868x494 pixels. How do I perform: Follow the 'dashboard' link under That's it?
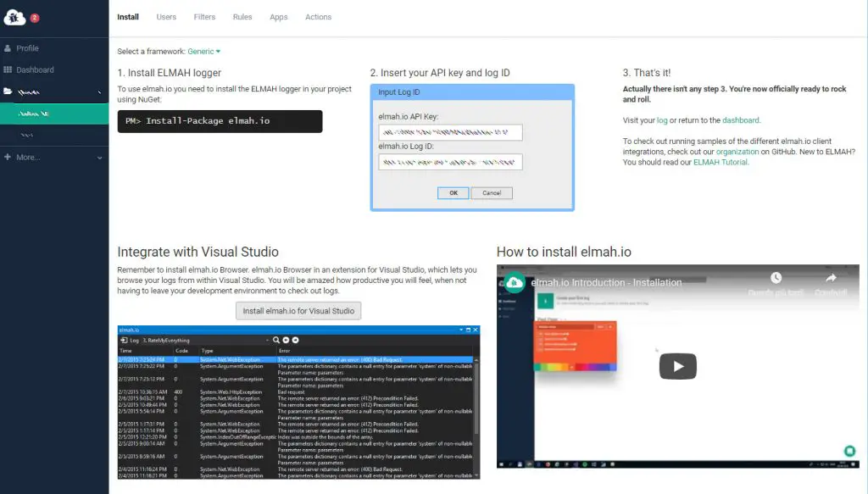coord(741,120)
